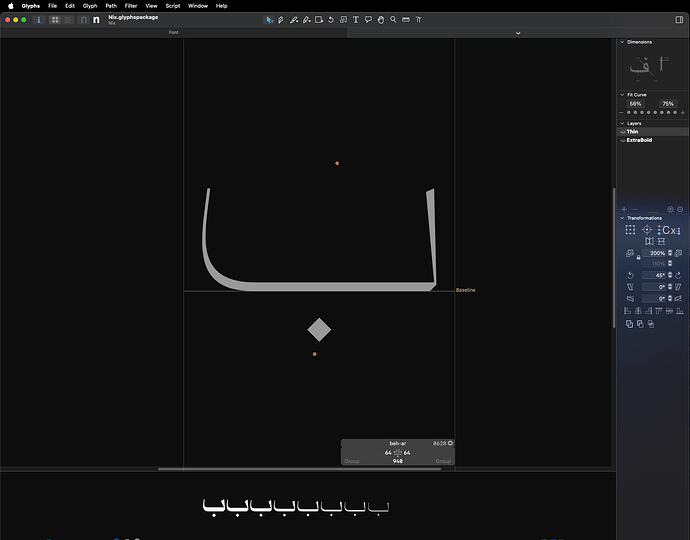Choose the Pencil tool in toolbar
The width and height of the screenshot is (690, 540).
click(294, 20)
